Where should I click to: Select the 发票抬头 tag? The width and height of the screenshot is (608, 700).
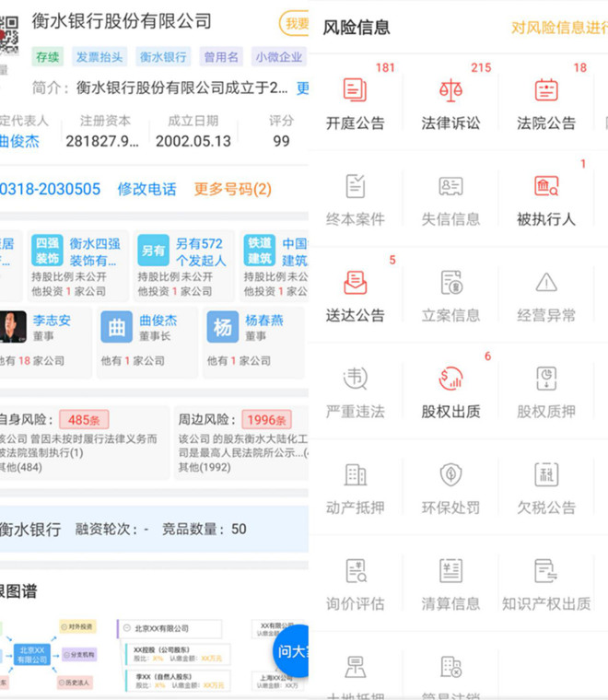(x=99, y=57)
